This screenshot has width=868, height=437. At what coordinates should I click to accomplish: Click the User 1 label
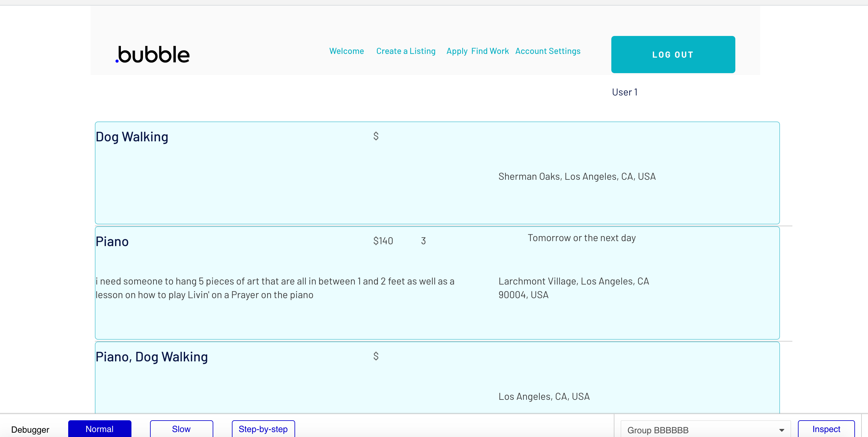click(x=624, y=92)
